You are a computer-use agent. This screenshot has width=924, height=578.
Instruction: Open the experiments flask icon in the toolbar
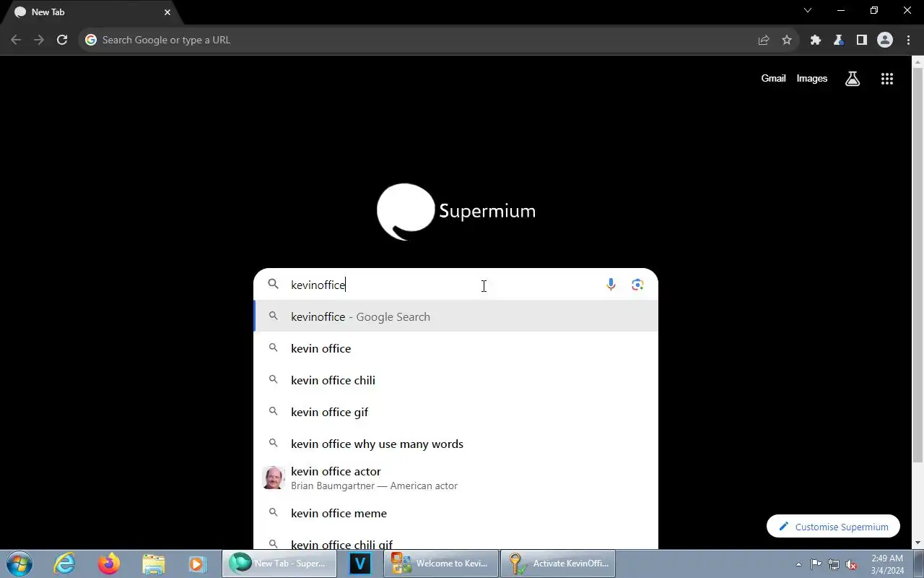[x=839, y=40]
